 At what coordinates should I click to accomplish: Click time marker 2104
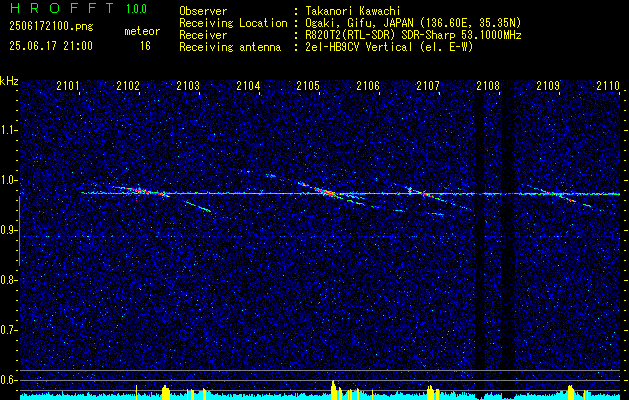tap(248, 85)
